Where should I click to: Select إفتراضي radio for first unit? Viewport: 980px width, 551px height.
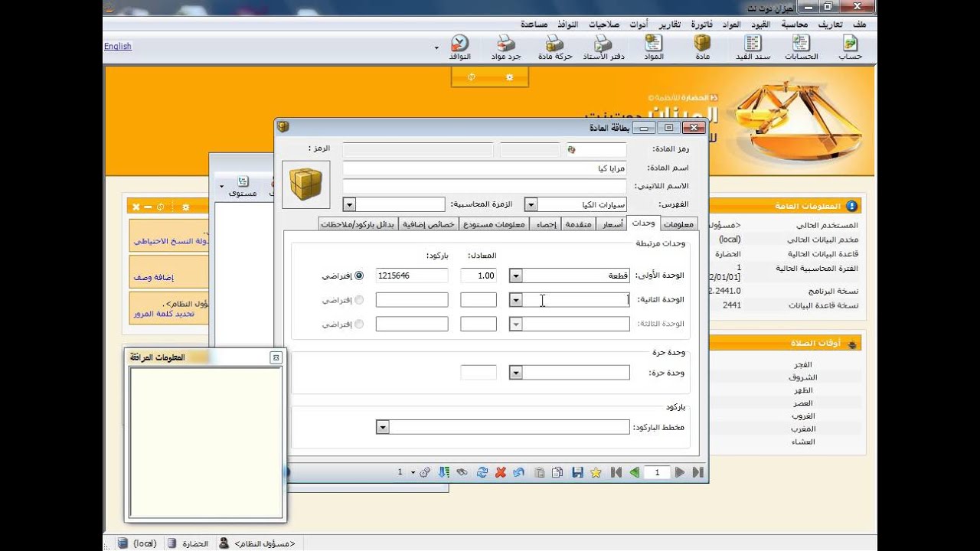358,275
